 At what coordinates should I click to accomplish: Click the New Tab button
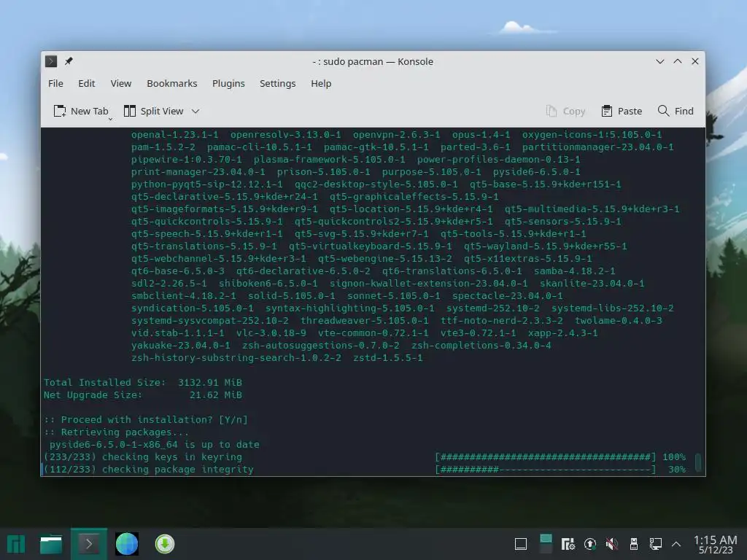click(x=80, y=111)
